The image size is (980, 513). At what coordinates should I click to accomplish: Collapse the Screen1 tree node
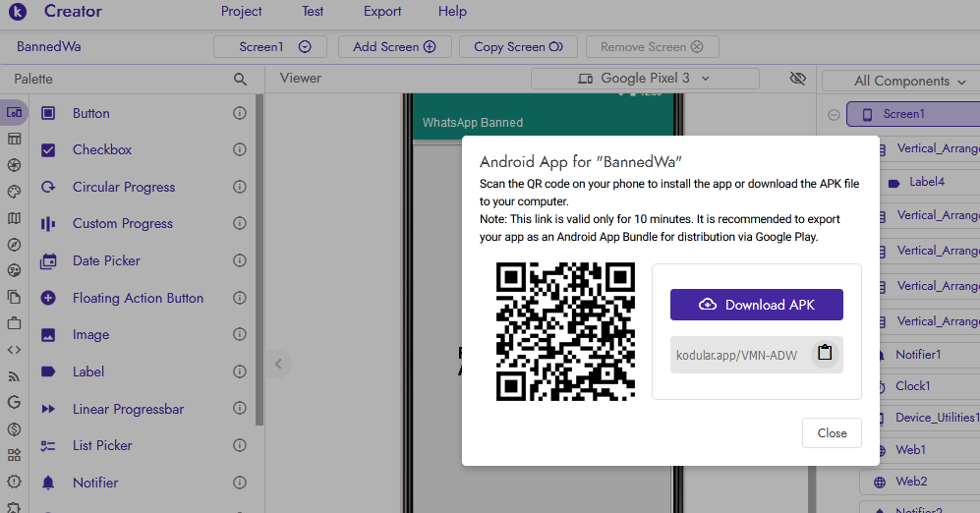[x=834, y=114]
